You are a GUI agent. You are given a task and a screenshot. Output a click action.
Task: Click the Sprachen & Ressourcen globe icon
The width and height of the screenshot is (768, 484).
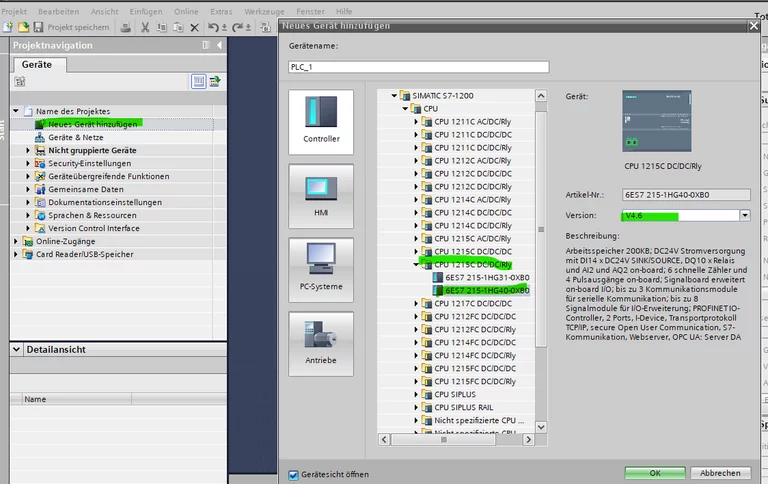click(40, 216)
